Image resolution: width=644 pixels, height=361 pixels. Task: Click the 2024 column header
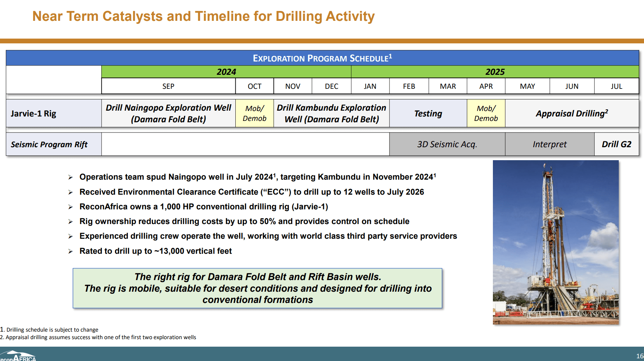coord(226,72)
